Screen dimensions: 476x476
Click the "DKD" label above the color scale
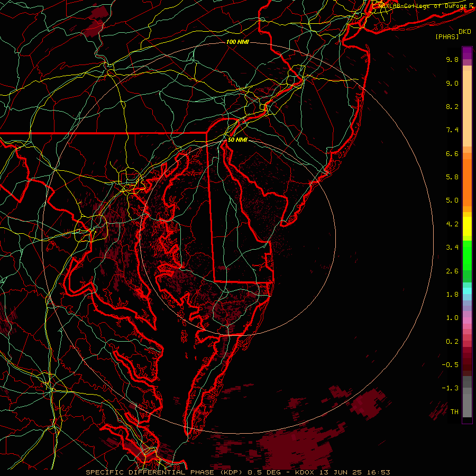point(465,32)
